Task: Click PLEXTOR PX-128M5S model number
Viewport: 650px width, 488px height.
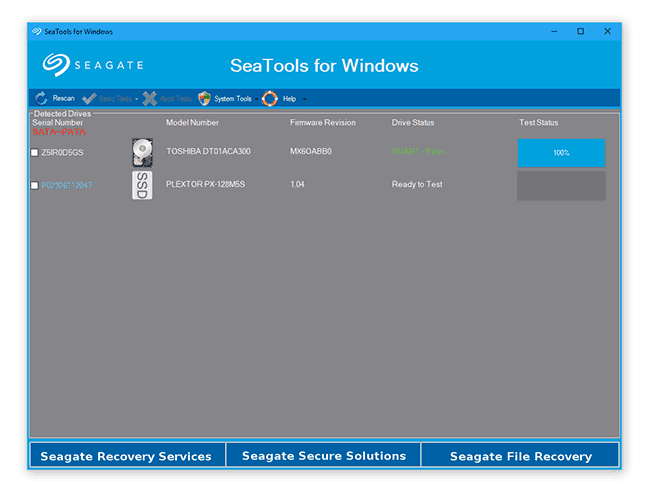Action: coord(205,184)
